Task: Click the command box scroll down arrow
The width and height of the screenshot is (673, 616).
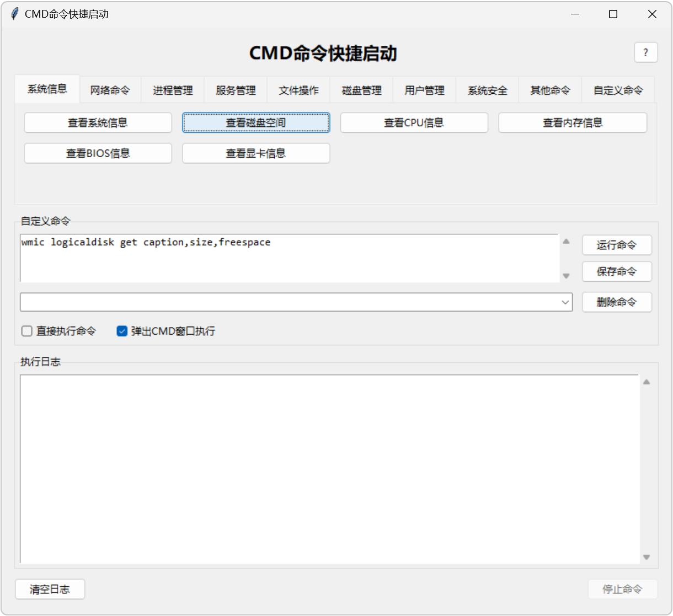Action: (566, 276)
